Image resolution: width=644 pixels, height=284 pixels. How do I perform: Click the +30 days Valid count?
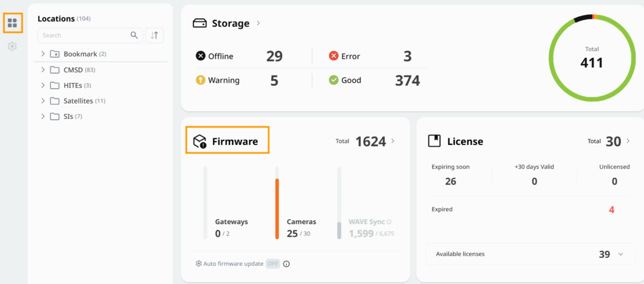click(534, 181)
